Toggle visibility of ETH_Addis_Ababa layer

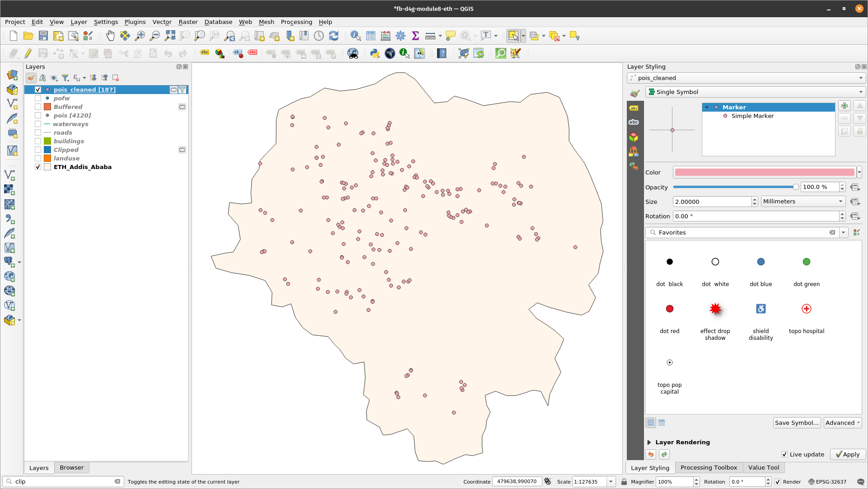pos(38,167)
